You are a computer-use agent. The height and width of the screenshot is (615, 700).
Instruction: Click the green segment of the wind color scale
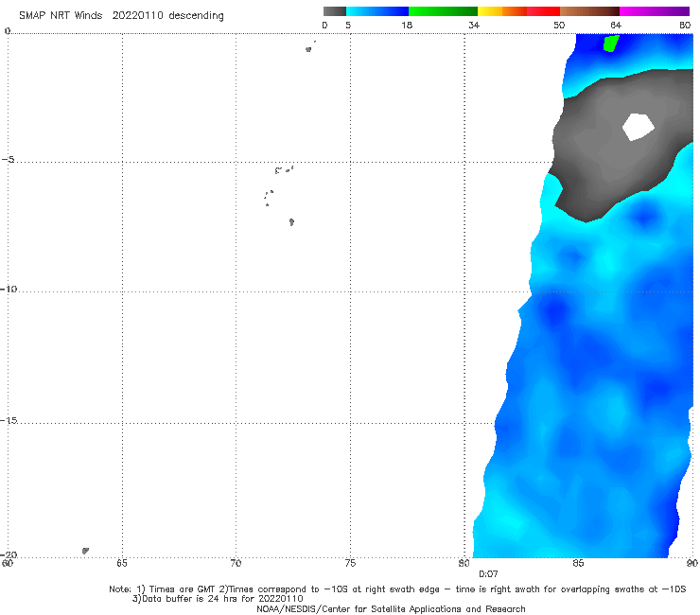(x=443, y=11)
